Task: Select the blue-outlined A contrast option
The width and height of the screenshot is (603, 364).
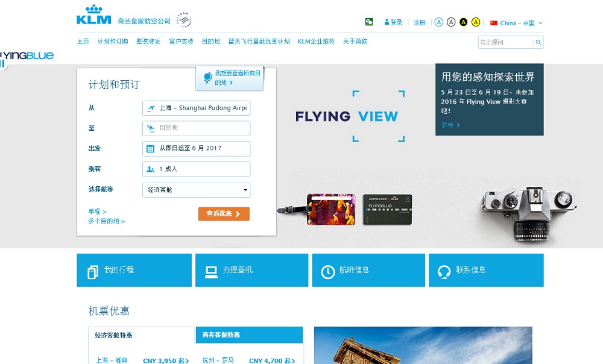Action: (x=439, y=22)
